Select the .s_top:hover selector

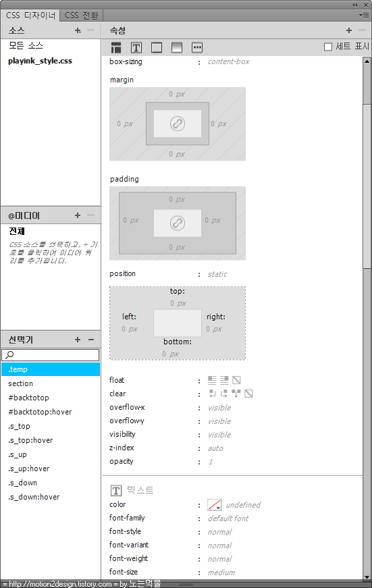[51, 440]
